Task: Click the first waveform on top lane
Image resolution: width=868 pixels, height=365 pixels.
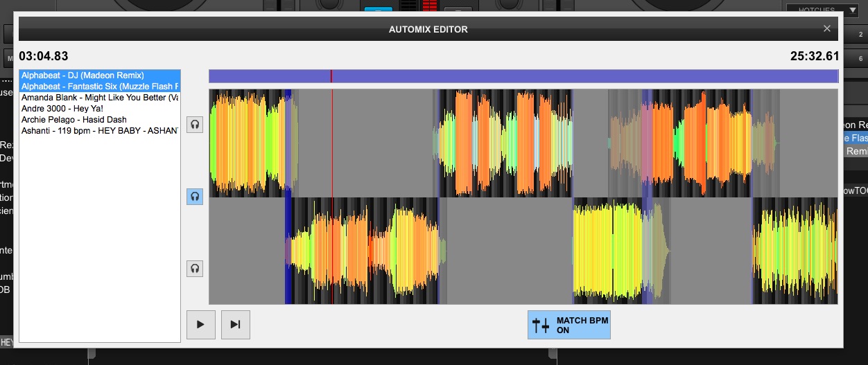Action: [253, 143]
